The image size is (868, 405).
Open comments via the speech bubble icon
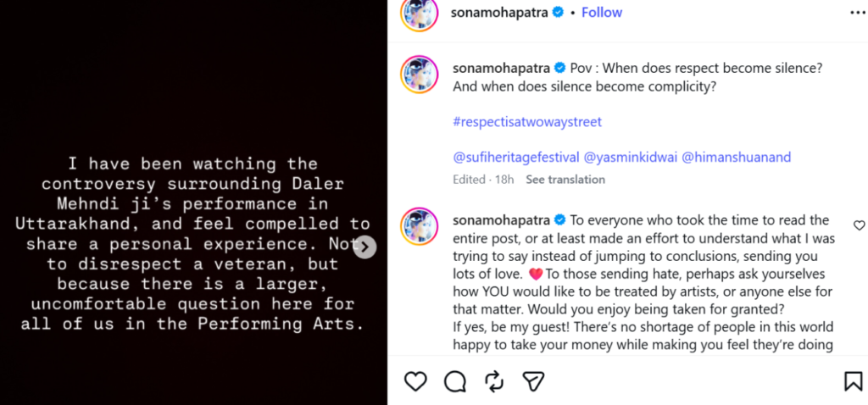pyautogui.click(x=455, y=381)
